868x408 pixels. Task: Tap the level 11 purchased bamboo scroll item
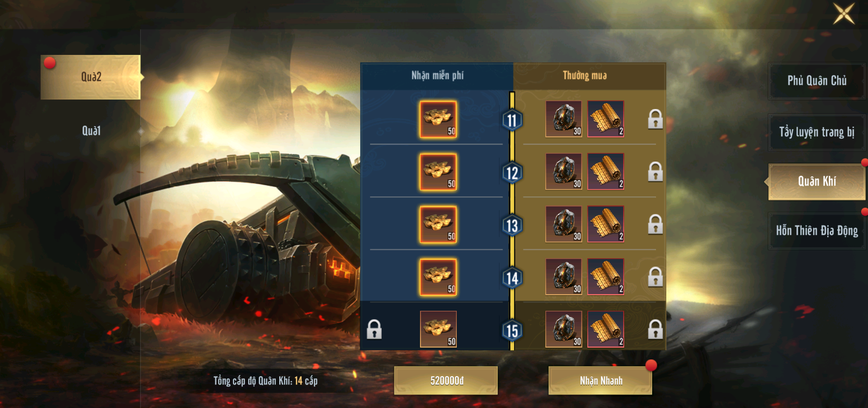point(606,119)
